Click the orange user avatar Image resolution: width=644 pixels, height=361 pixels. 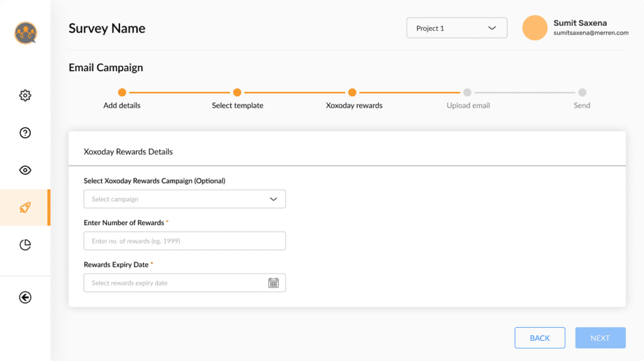pyautogui.click(x=535, y=28)
